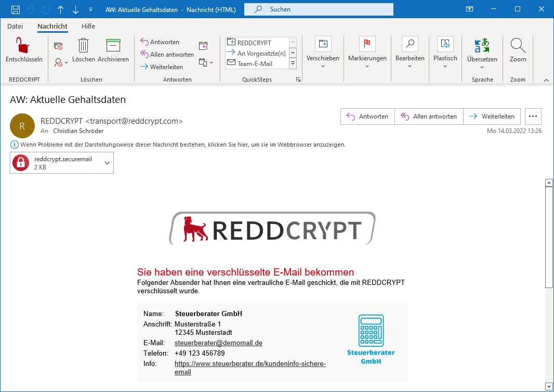Open the reddcrypt.securemail attachment

tap(57, 163)
